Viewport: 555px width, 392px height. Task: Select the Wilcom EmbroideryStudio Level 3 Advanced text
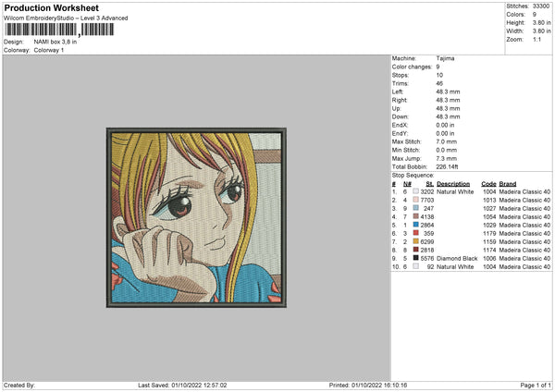pos(66,18)
